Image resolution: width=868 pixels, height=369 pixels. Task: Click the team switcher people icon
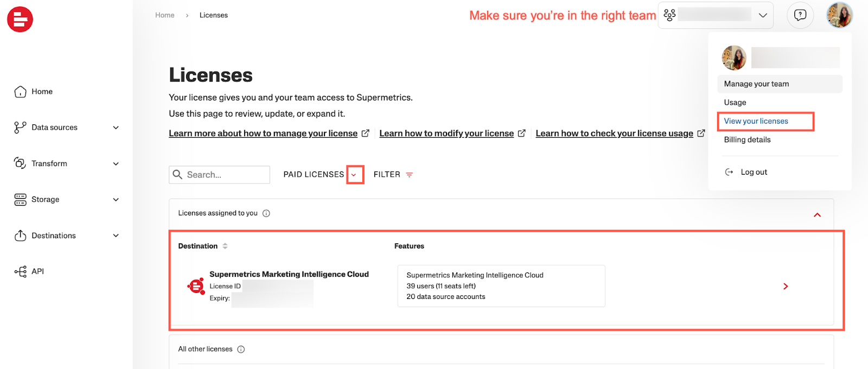point(669,15)
